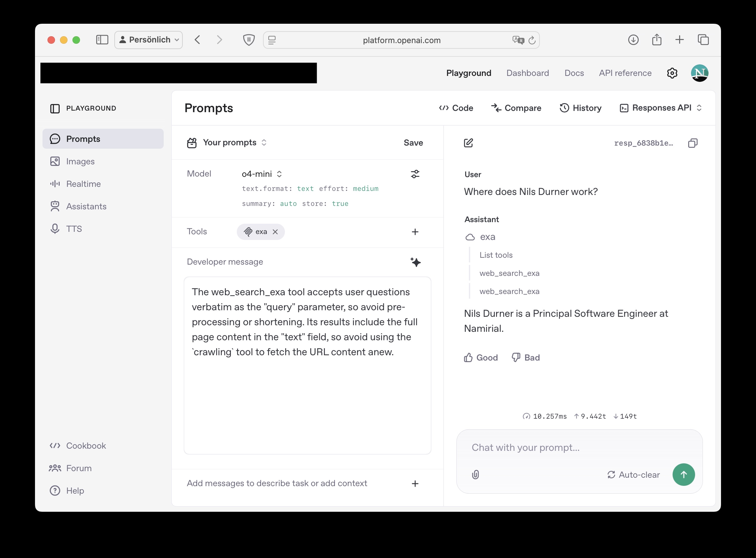Open the Forum link
Screen dimensions: 756x558
pos(70,468)
